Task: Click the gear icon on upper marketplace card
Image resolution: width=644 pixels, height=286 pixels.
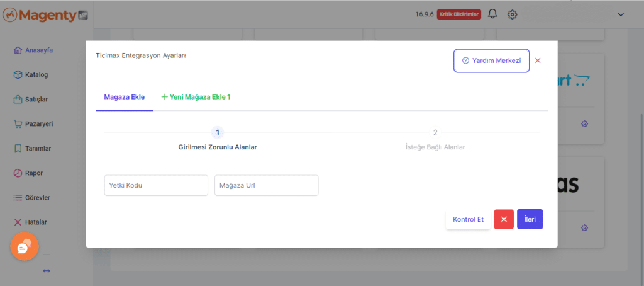Action: coord(585,123)
